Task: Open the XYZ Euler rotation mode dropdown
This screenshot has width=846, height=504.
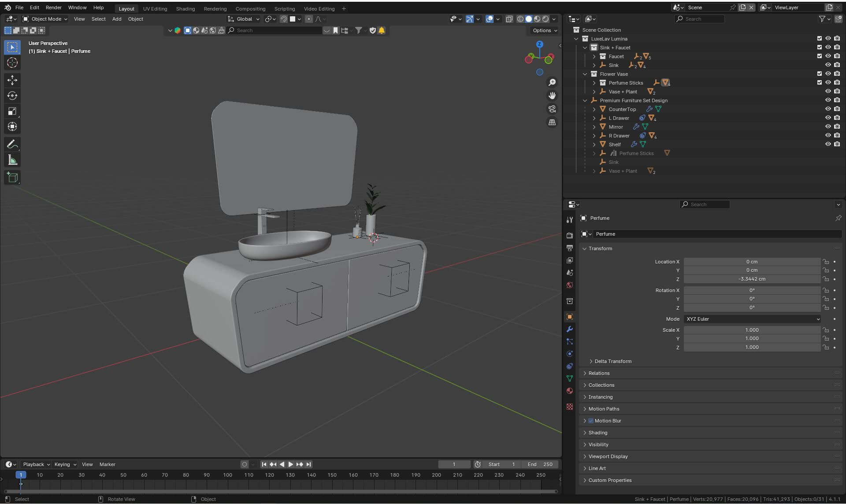Action: click(752, 319)
